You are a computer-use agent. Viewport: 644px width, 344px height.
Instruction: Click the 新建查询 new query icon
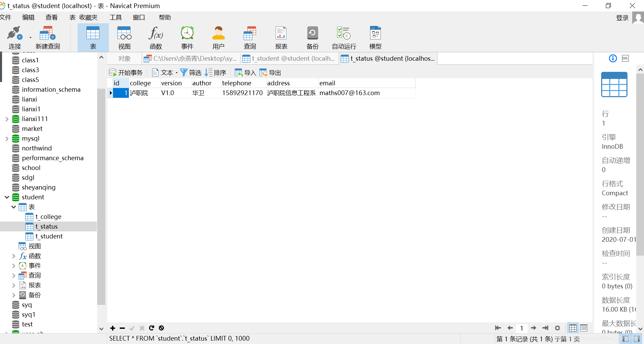pos(48,38)
